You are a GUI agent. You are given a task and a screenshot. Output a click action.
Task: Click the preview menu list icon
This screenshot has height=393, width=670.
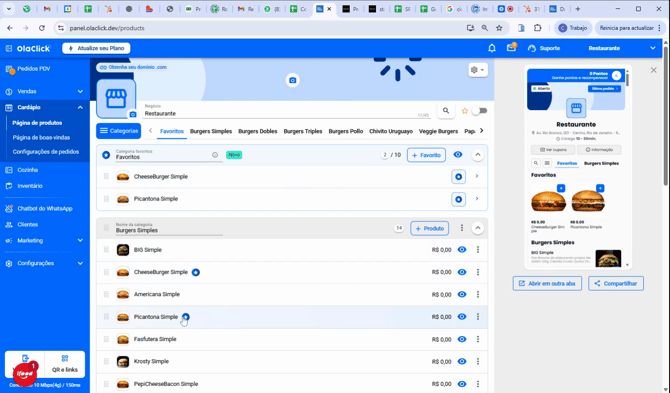click(547, 163)
